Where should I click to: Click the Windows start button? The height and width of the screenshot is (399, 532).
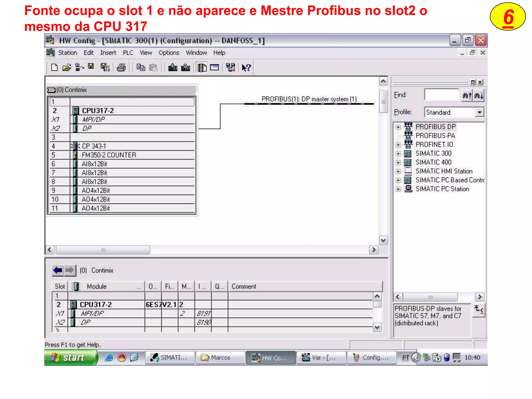click(x=71, y=358)
